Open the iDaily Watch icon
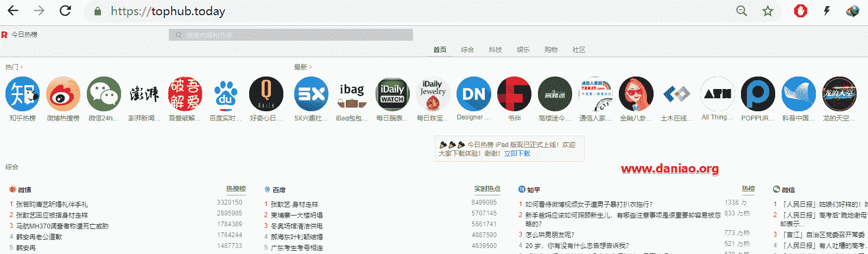The width and height of the screenshot is (868, 254). click(x=392, y=94)
